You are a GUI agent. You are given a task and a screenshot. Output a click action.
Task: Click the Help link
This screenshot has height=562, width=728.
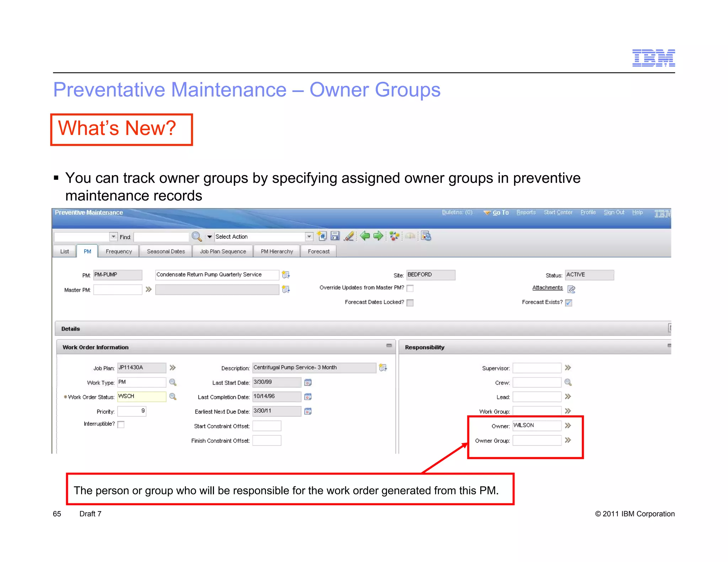click(x=637, y=212)
